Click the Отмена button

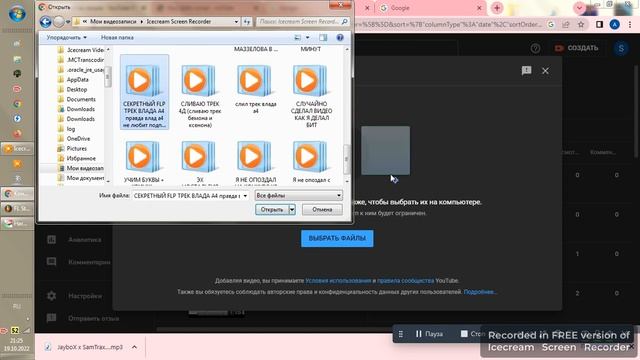click(322, 209)
